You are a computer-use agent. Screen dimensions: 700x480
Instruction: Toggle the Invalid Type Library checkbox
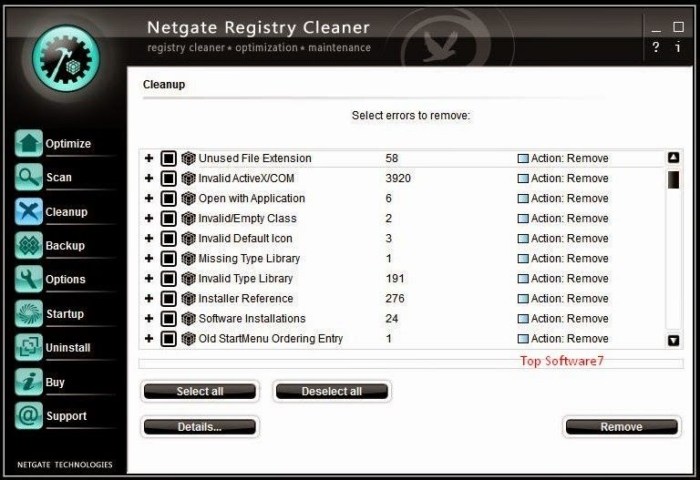168,279
